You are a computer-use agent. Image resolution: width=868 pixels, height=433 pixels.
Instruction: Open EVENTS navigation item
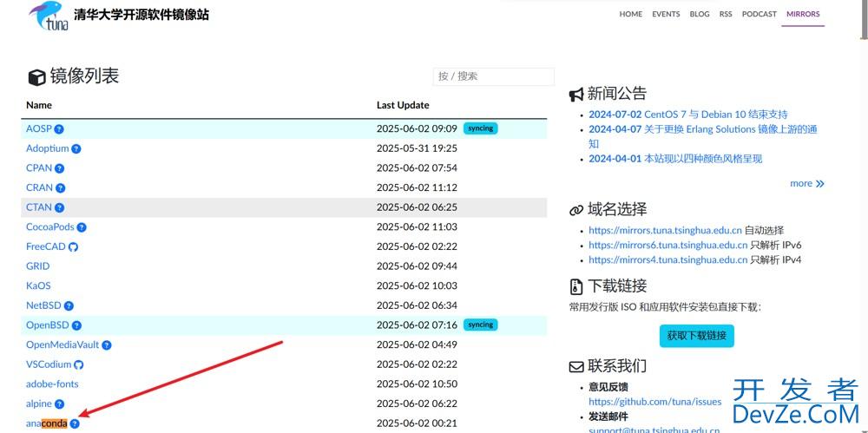[666, 14]
